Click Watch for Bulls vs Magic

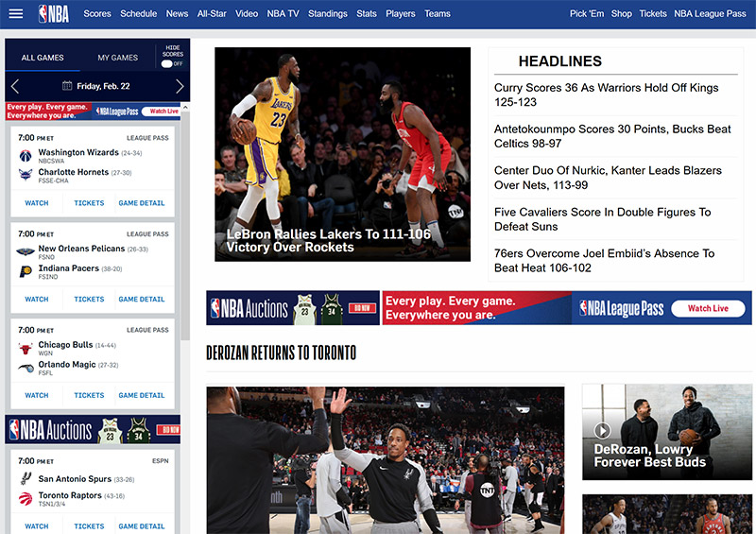point(37,395)
